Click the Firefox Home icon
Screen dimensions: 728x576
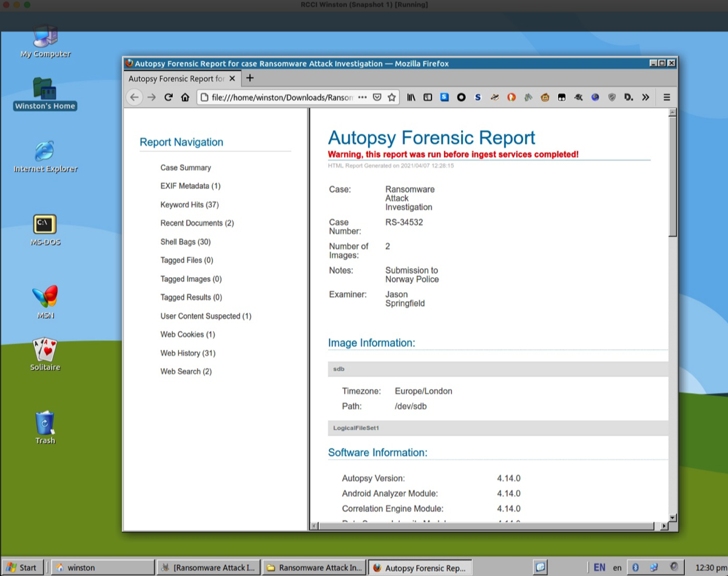point(186,97)
